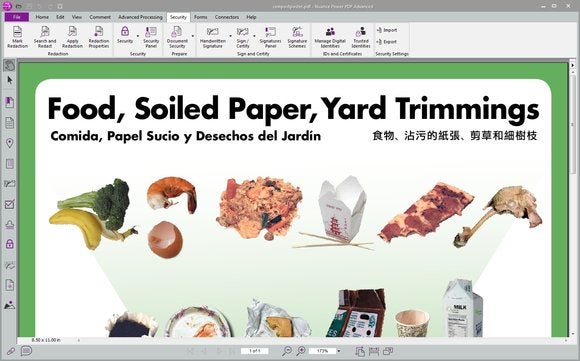This screenshot has height=361, width=580.
Task: Expand the Sign / Certify dropdown arrow
Action: tap(254, 36)
